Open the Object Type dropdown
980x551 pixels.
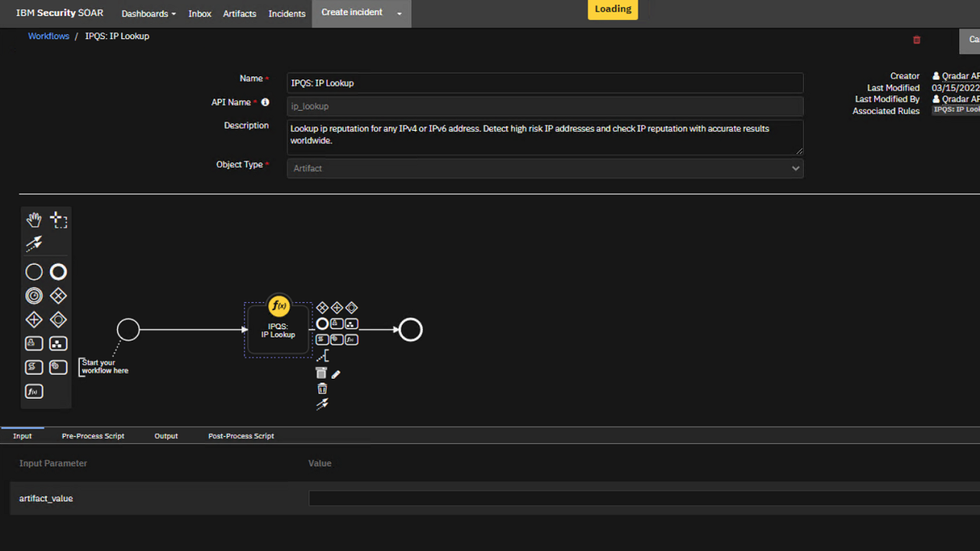click(545, 168)
